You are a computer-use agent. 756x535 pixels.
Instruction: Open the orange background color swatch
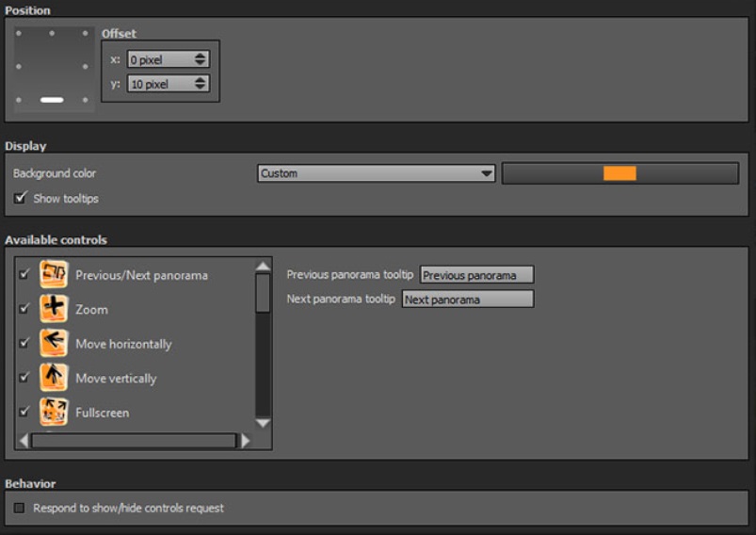pos(620,173)
